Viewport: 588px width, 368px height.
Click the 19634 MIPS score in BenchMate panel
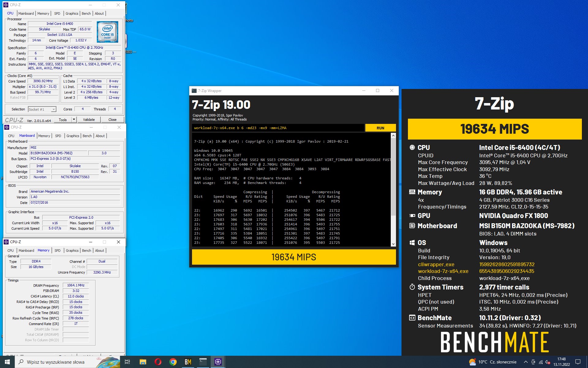tap(495, 129)
